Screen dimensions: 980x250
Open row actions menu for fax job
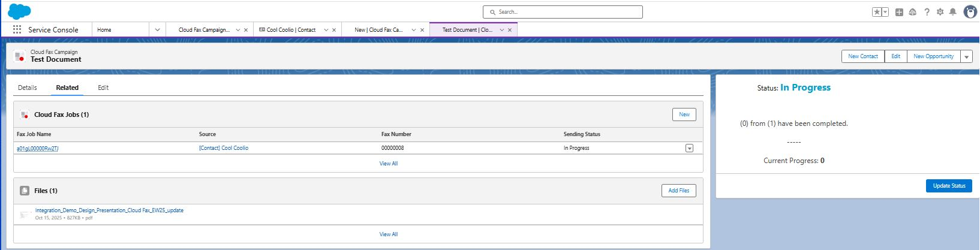(x=689, y=148)
